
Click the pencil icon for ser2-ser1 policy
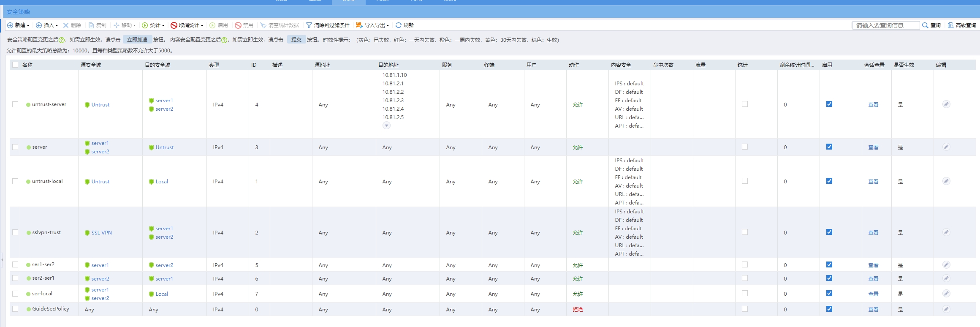pyautogui.click(x=946, y=278)
